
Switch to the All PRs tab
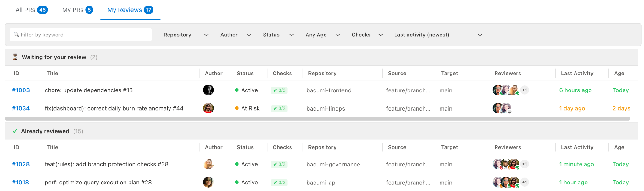tap(31, 10)
